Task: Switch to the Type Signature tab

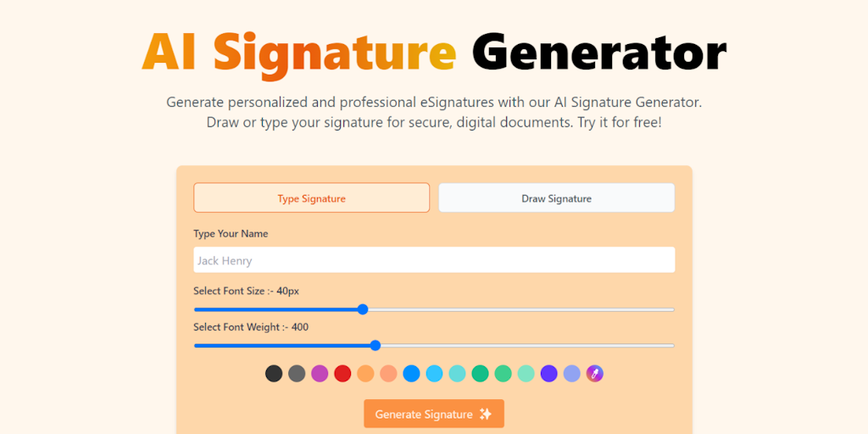Action: point(311,198)
